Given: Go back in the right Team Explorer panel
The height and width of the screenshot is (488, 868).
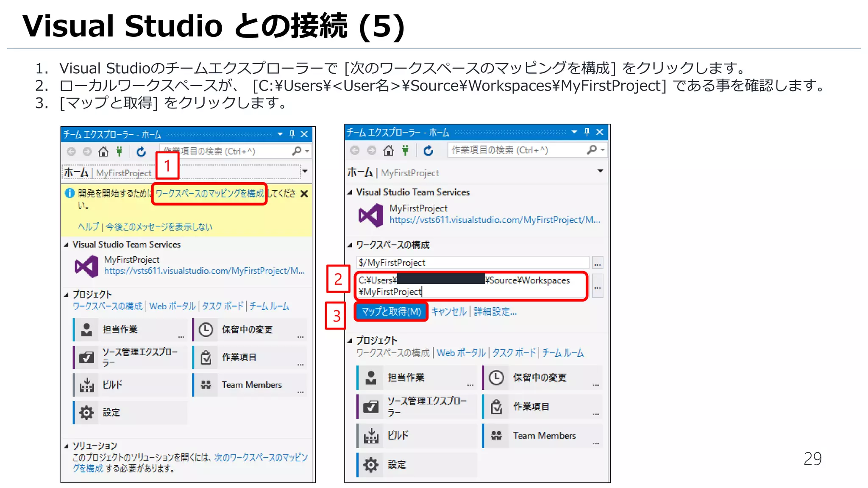Looking at the screenshot, I should coord(355,150).
